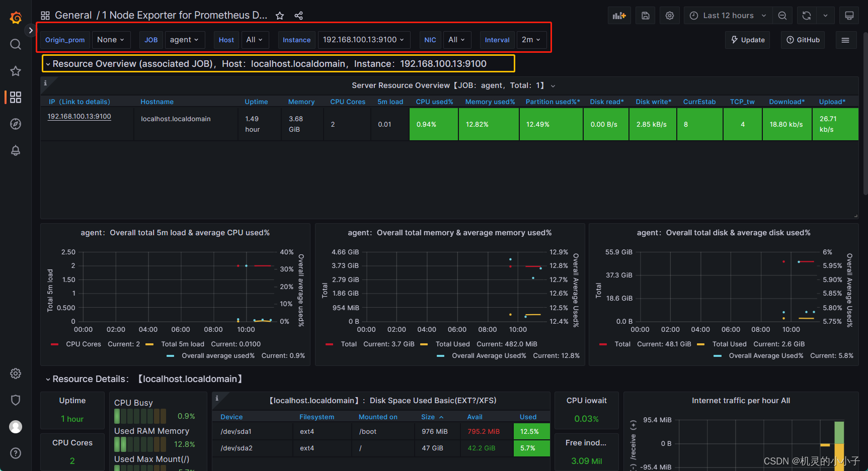This screenshot has width=868, height=471.
Task: Open the hamburger dashboard links menu
Action: tap(845, 40)
